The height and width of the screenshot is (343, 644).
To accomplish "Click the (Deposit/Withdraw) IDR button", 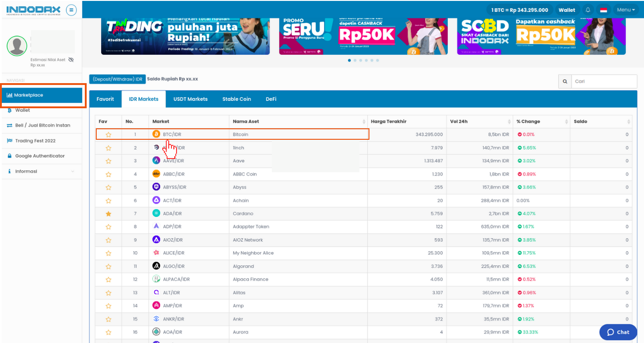I will [117, 79].
